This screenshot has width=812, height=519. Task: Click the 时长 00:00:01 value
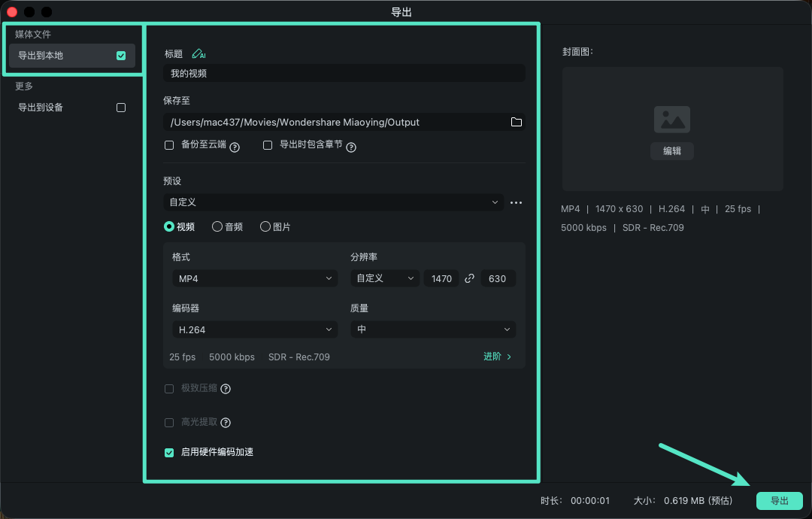coord(590,501)
